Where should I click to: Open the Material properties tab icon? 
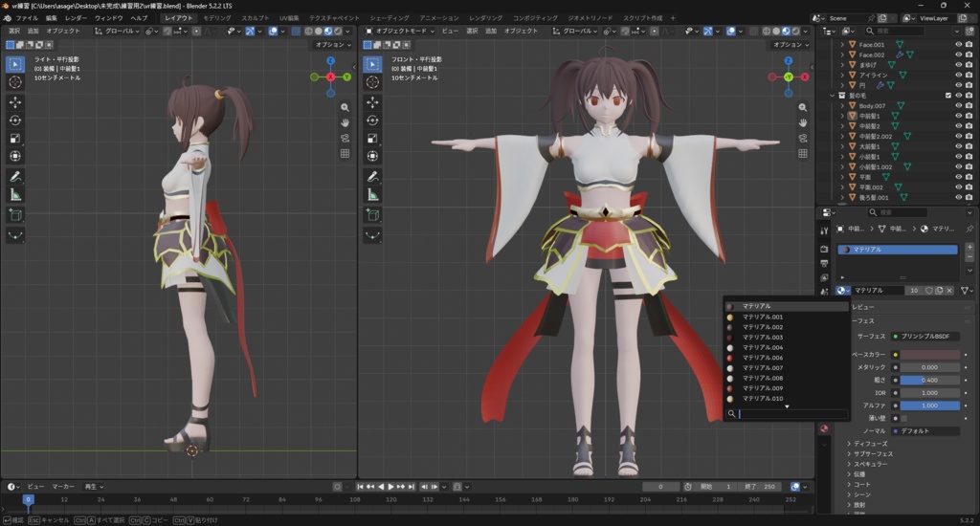tap(824, 428)
